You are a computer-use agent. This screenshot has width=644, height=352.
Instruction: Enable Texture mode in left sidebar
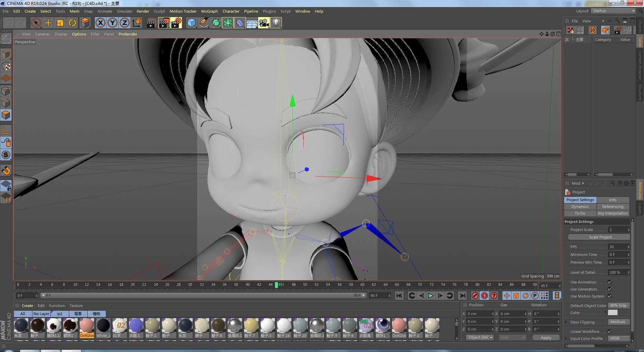6,67
